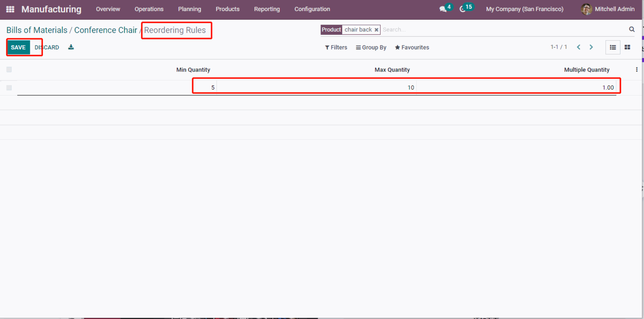Switch to kanban view
The height and width of the screenshot is (319, 644).
pyautogui.click(x=627, y=47)
